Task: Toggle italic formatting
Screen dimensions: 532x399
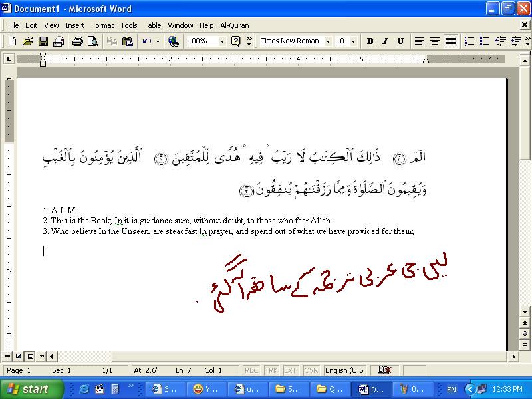Action: pyautogui.click(x=385, y=41)
